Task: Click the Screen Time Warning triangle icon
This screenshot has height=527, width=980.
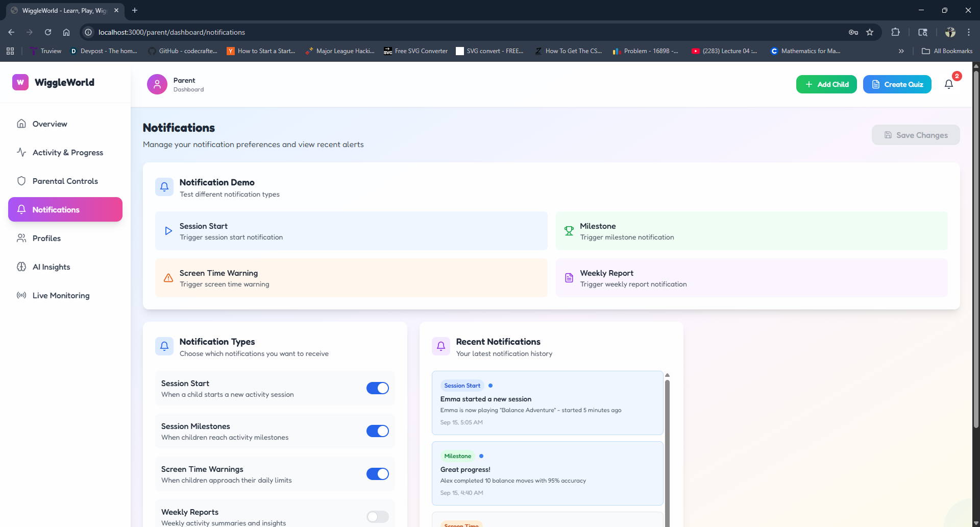Action: coord(168,278)
